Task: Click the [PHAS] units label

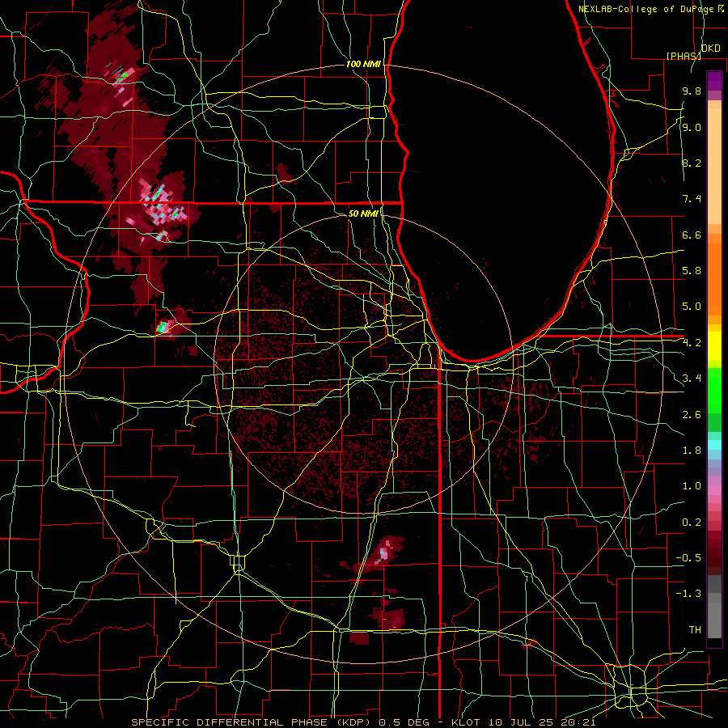Action: (x=684, y=56)
